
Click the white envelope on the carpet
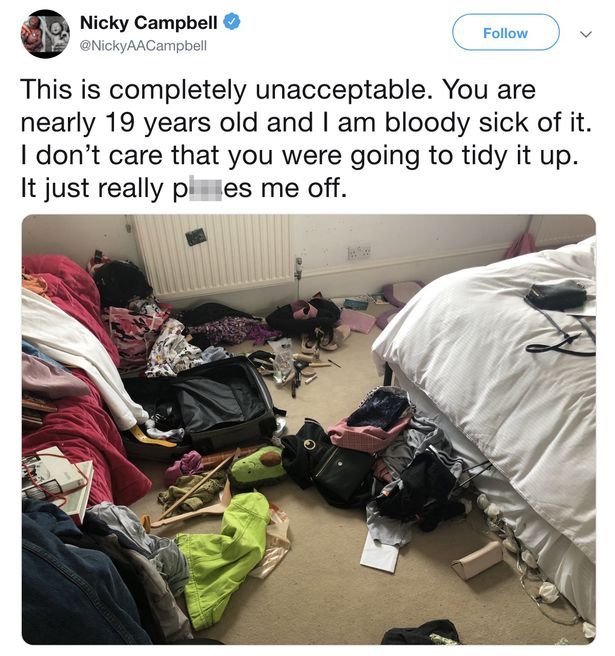pos(381,554)
